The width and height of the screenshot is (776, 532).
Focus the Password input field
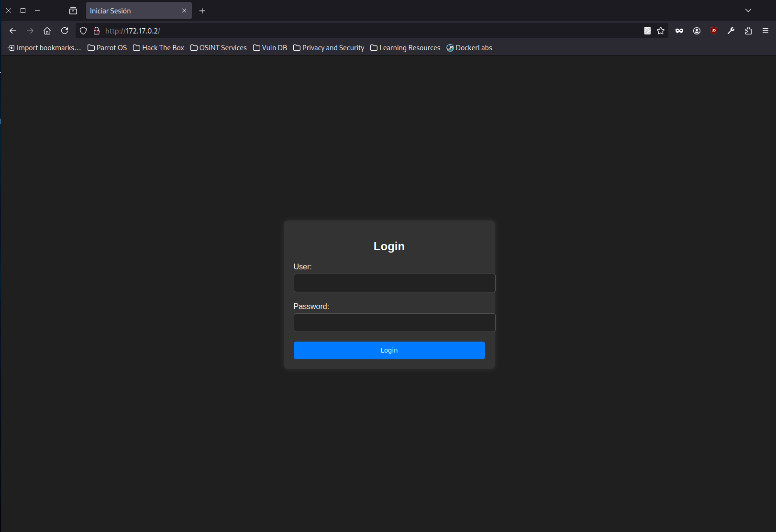pyautogui.click(x=394, y=322)
